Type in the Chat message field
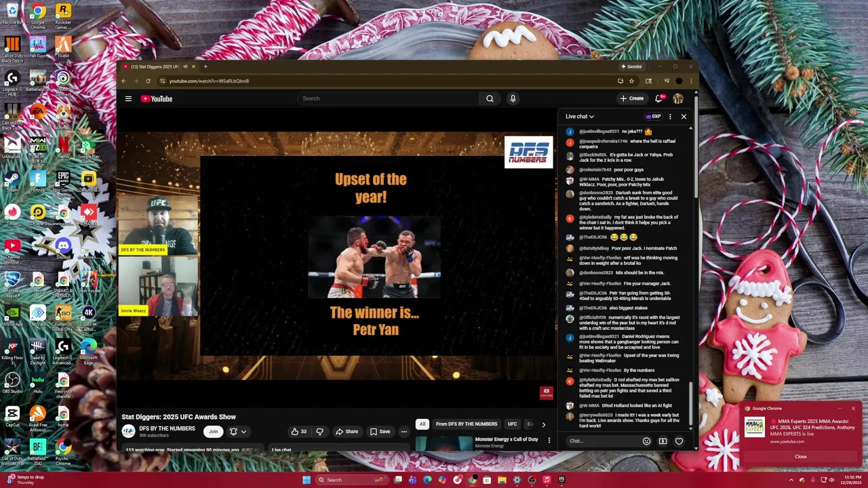868x488 pixels. 602,441
